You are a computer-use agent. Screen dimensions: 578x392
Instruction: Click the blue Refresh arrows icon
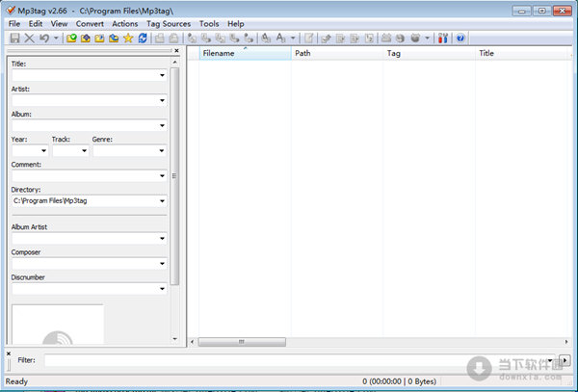coord(143,38)
